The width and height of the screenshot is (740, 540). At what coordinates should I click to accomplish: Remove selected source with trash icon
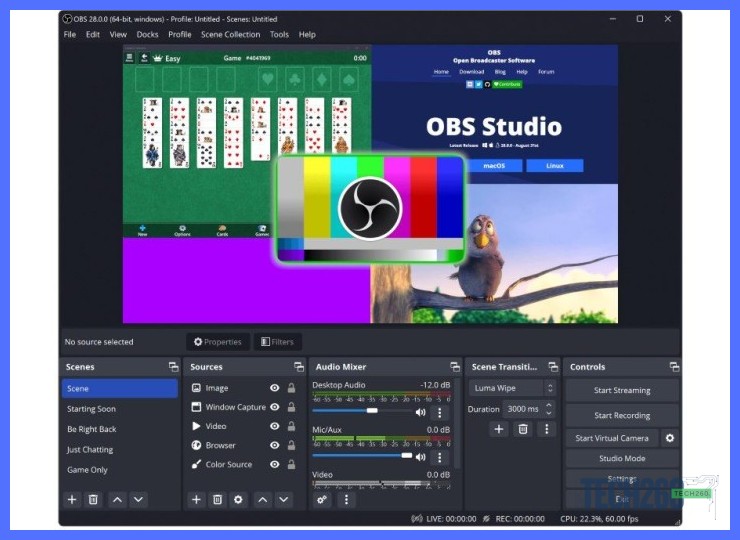tap(217, 499)
